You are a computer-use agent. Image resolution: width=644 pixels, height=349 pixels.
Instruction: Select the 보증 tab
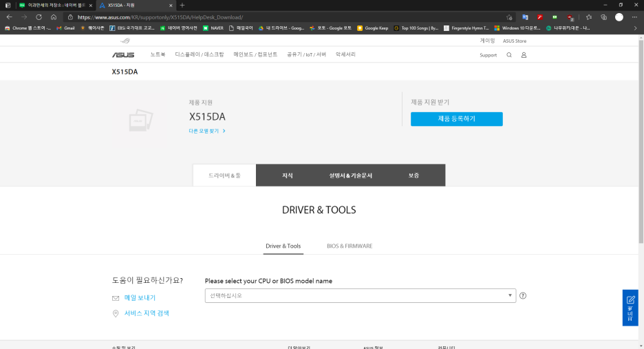[414, 176]
